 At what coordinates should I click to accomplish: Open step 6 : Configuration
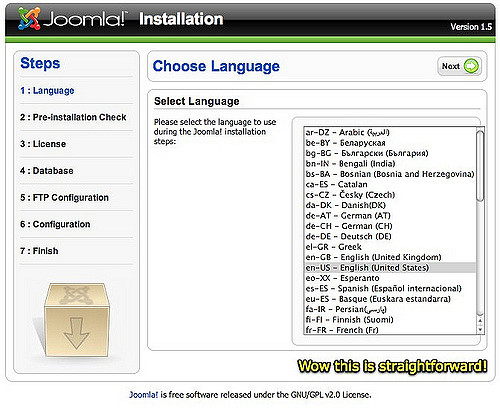(x=55, y=224)
